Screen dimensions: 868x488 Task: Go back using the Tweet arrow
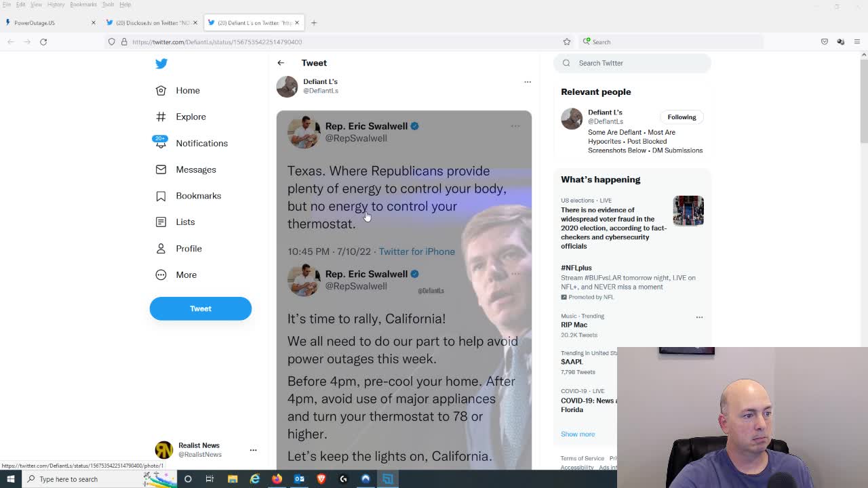[x=281, y=63]
